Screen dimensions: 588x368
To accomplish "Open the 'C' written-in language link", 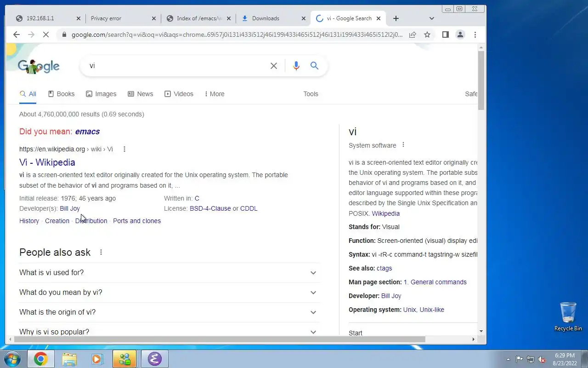I will (x=197, y=198).
